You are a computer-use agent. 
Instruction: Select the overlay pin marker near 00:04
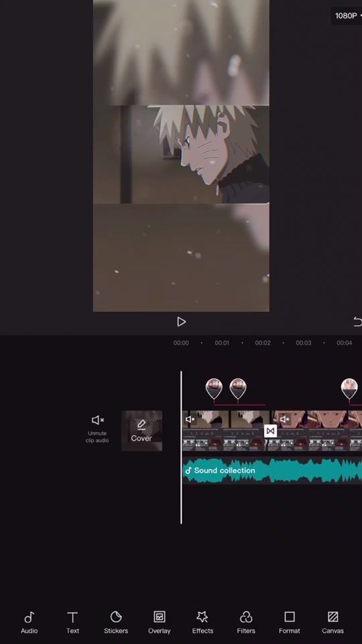coord(349,389)
